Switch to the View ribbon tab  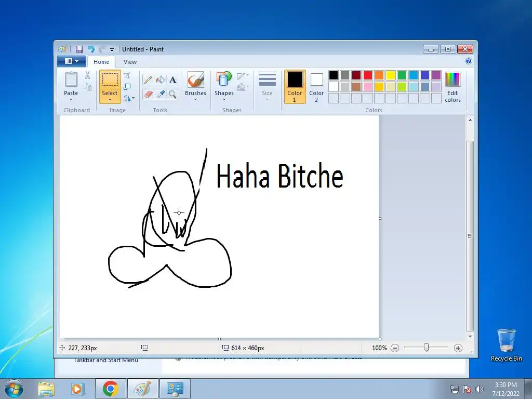coord(130,62)
